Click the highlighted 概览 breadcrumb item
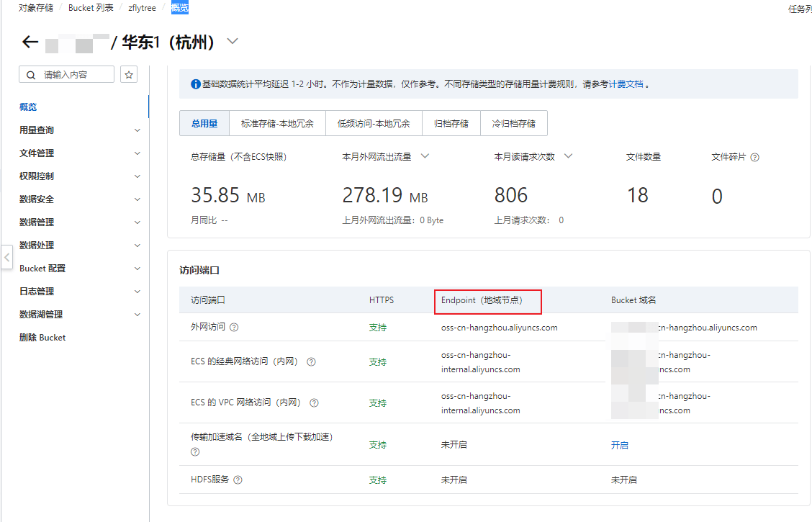This screenshot has height=522, width=812. point(180,8)
